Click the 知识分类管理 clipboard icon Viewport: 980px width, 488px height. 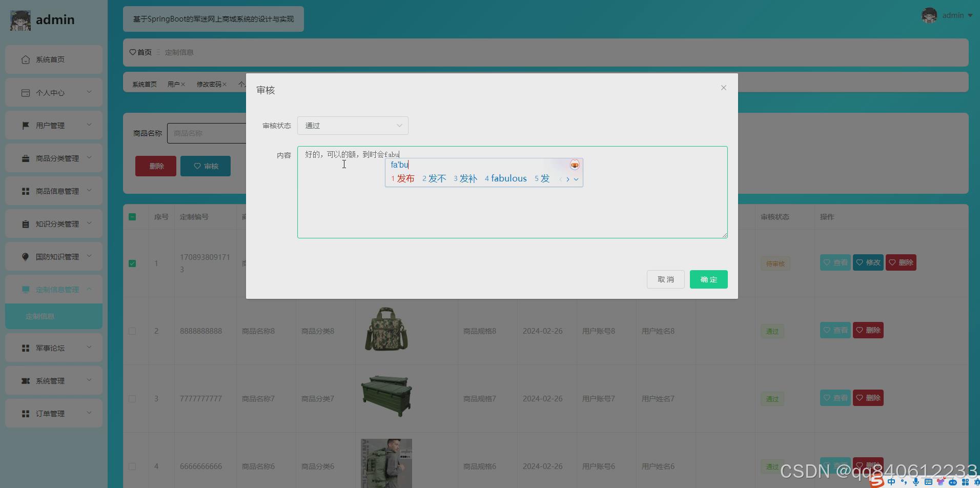click(26, 224)
